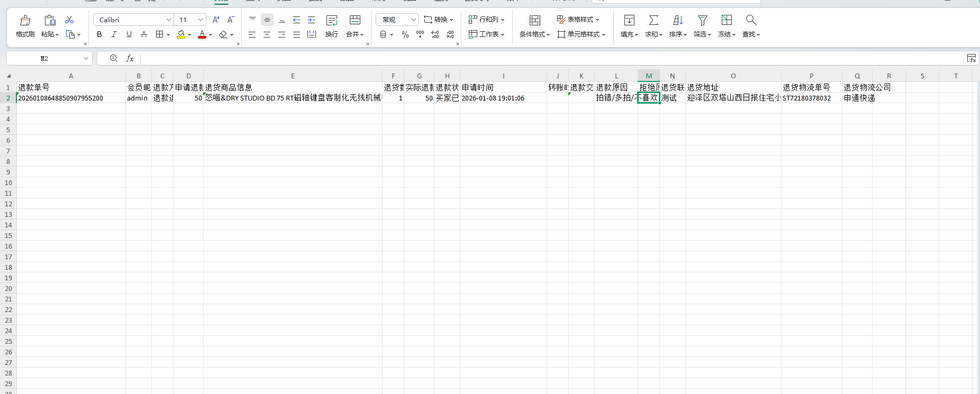
Task: Click the Format Painter (格式刷) icon
Action: click(x=25, y=21)
